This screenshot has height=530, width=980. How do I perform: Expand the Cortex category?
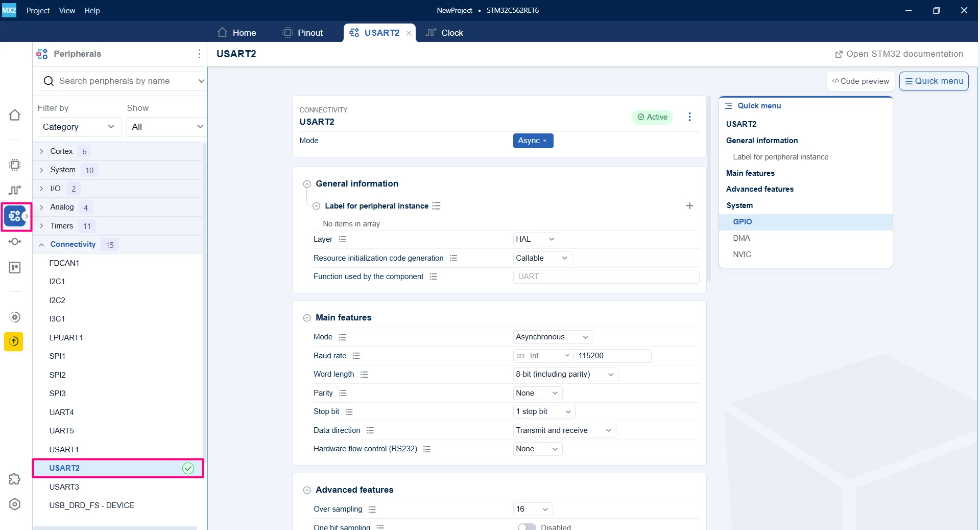coord(41,151)
